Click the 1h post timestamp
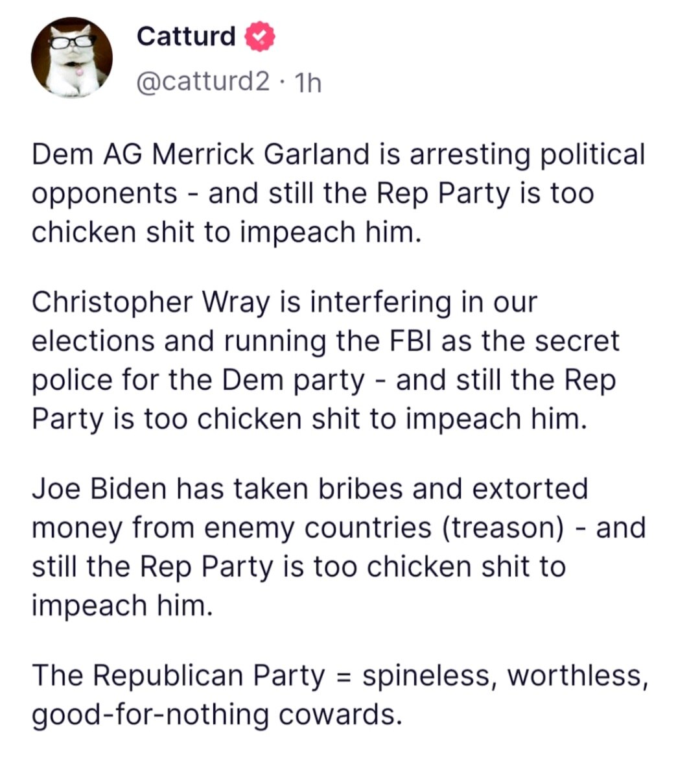700x775 pixels. coord(308,82)
